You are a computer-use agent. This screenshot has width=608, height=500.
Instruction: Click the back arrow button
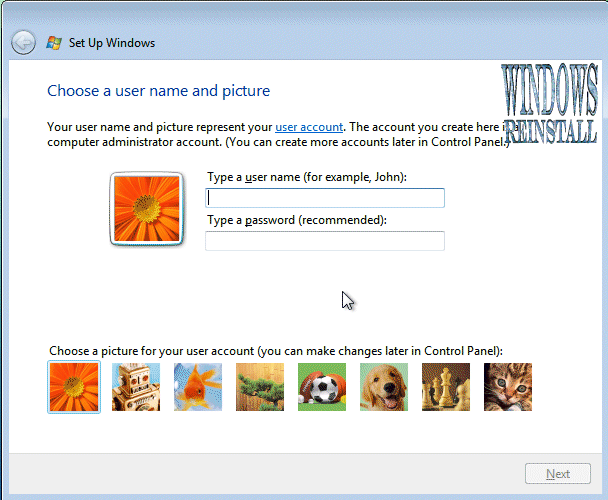click(23, 43)
